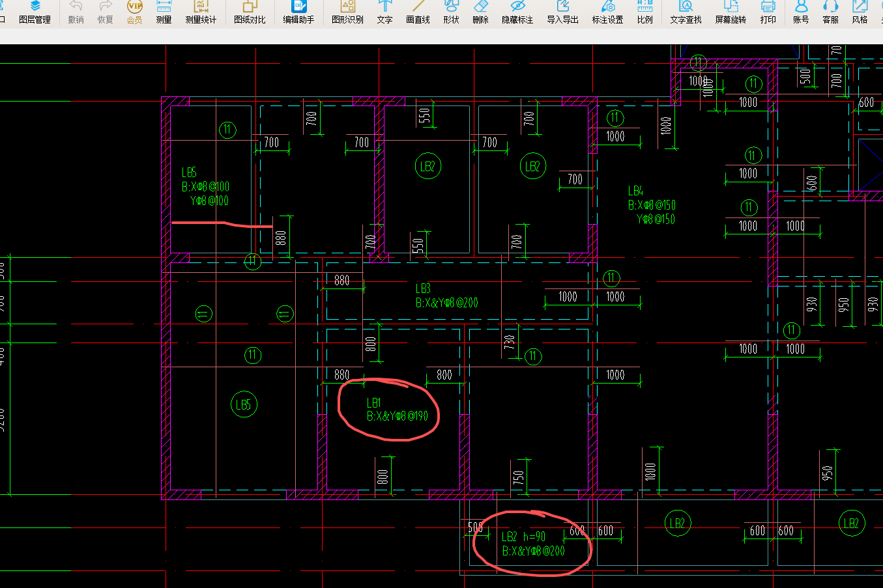Click the 550 dimension at top center

[424, 115]
